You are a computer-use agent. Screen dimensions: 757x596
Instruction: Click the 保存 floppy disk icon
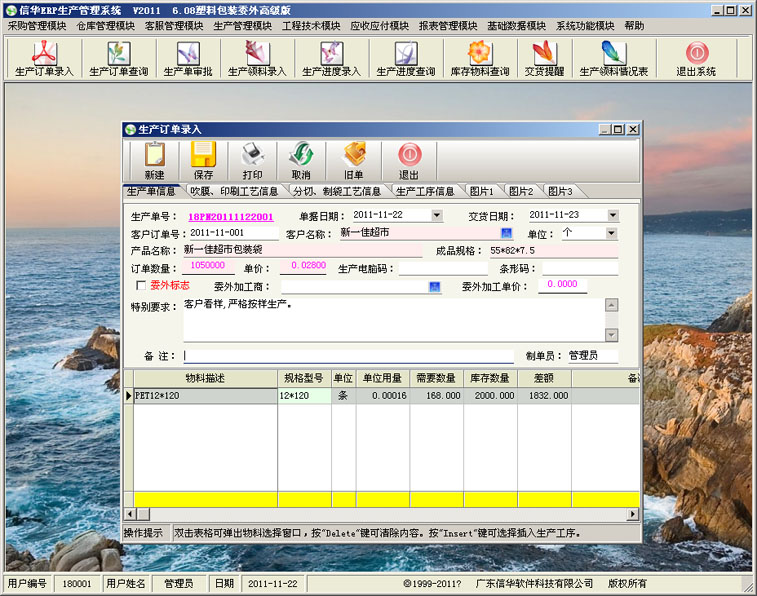(203, 161)
